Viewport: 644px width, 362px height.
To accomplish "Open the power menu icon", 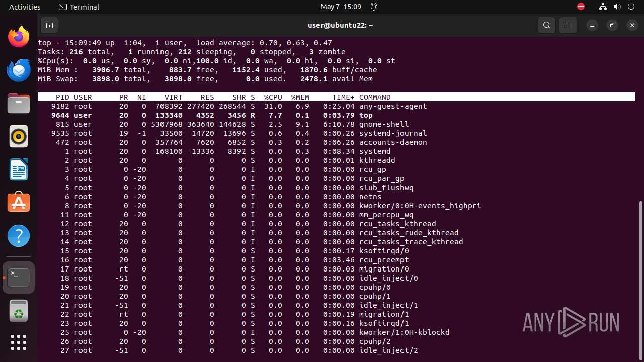I will pyautogui.click(x=631, y=7).
